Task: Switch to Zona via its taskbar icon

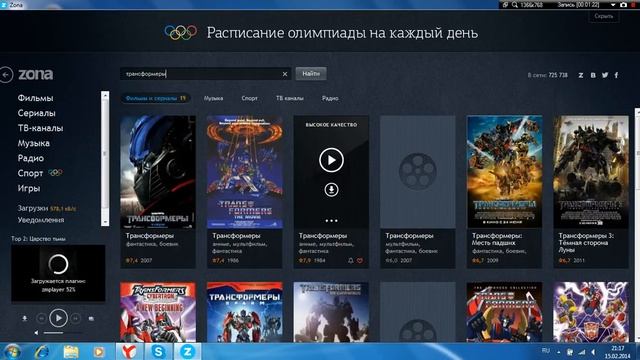Action: click(187, 351)
